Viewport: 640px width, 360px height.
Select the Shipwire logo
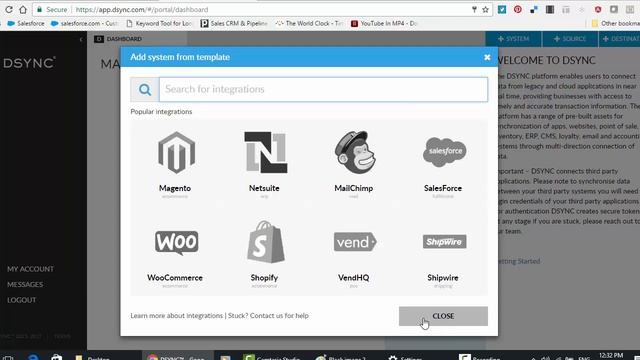[x=444, y=242]
